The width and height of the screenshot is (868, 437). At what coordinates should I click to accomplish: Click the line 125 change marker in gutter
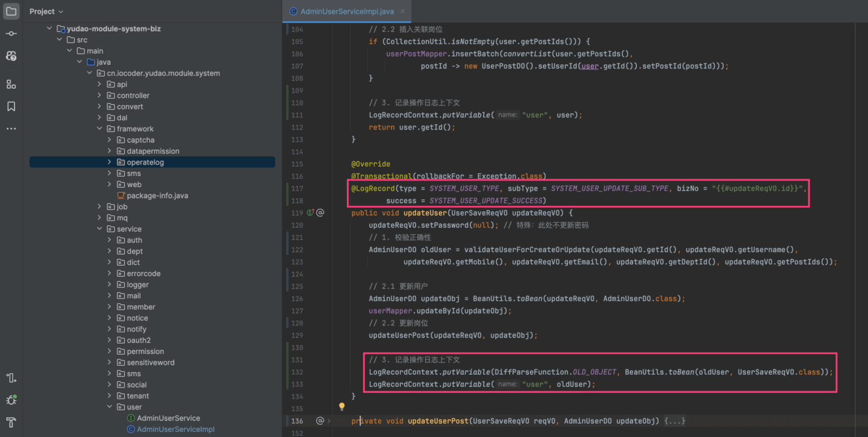pyautogui.click(x=287, y=286)
